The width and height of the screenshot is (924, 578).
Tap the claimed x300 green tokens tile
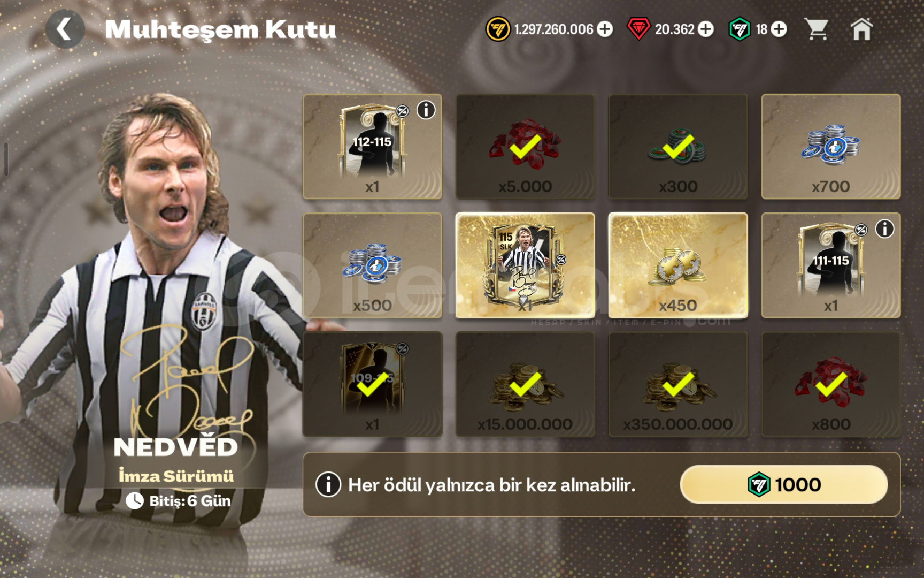pos(678,147)
